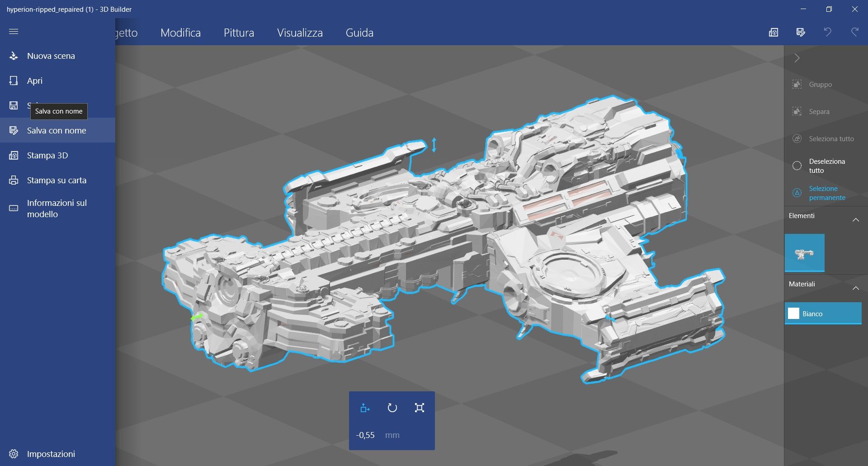868x466 pixels.
Task: Collapse the Materiali section
Action: 856,288
